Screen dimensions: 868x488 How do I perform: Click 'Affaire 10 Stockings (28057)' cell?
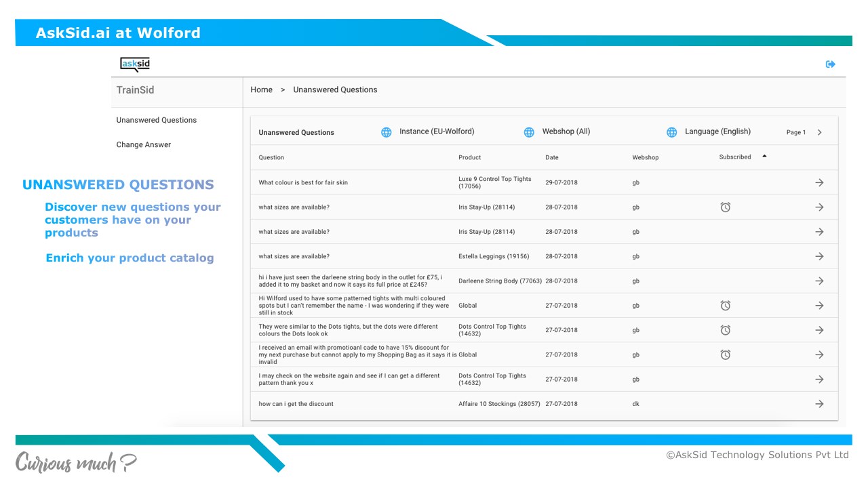click(499, 404)
